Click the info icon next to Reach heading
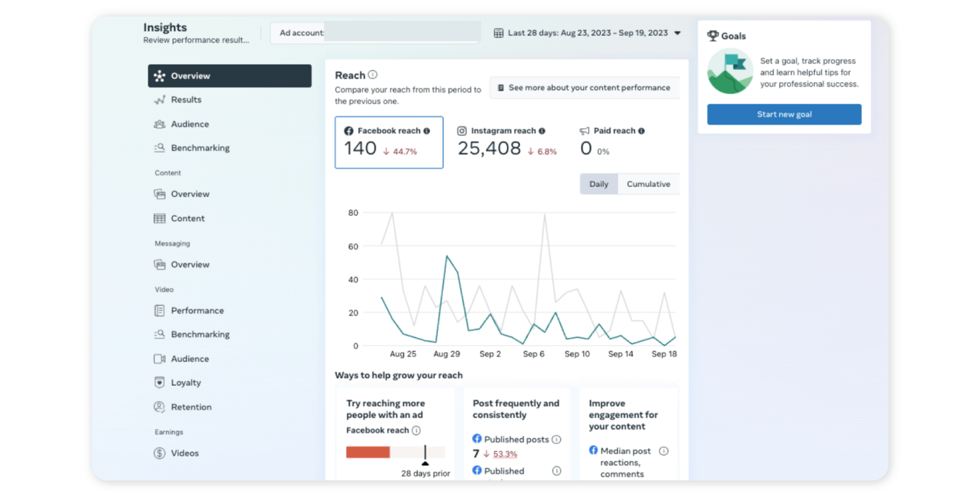The width and height of the screenshot is (980, 496). (x=372, y=75)
